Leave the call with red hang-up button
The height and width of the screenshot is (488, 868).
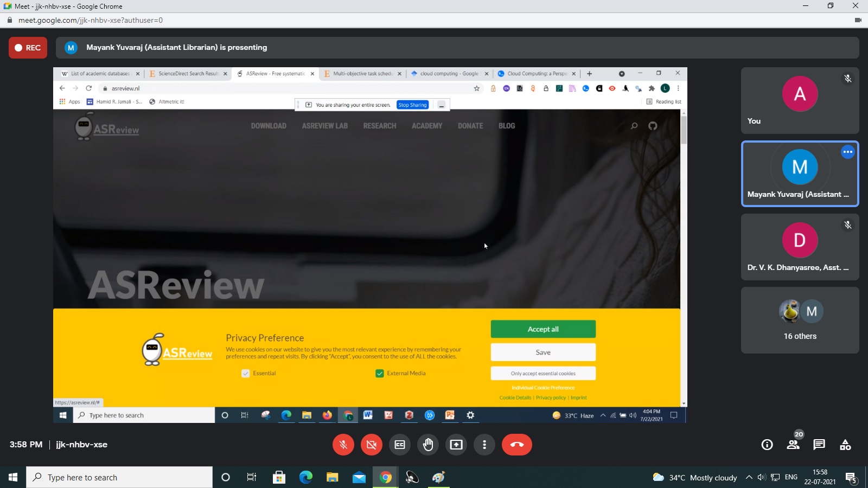tap(517, 445)
